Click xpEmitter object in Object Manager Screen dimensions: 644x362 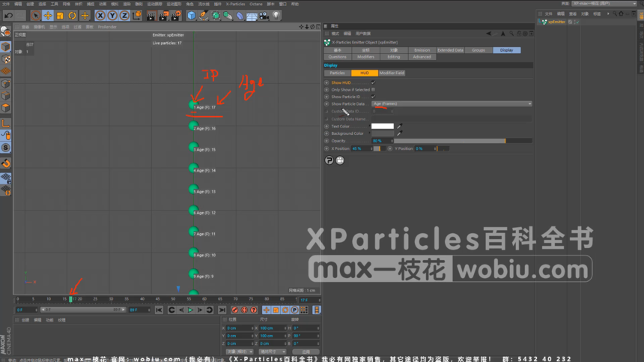click(556, 22)
